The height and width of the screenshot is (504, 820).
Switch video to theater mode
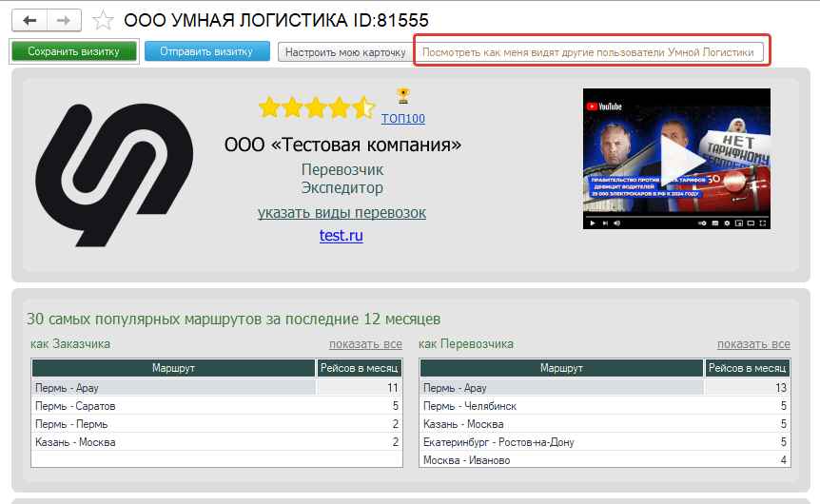click(751, 223)
